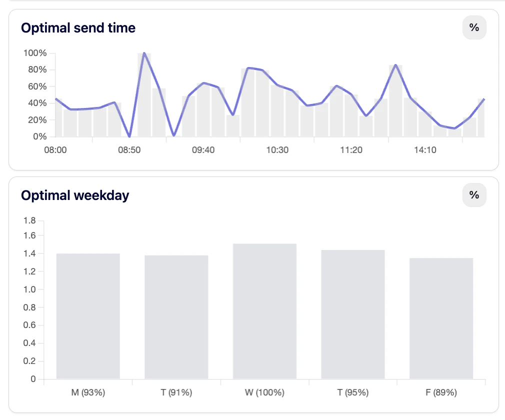Click the F (89%) bar
Viewport: 505px width, 420px height.
click(441, 317)
